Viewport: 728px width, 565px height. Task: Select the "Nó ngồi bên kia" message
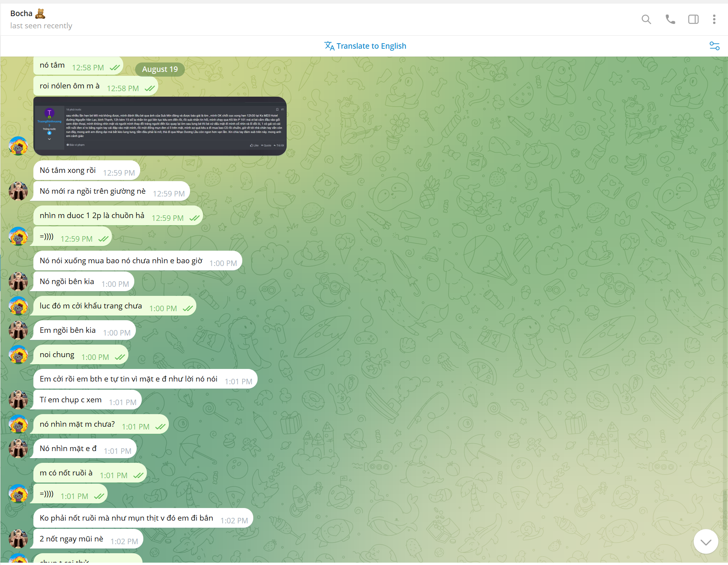[84, 282]
